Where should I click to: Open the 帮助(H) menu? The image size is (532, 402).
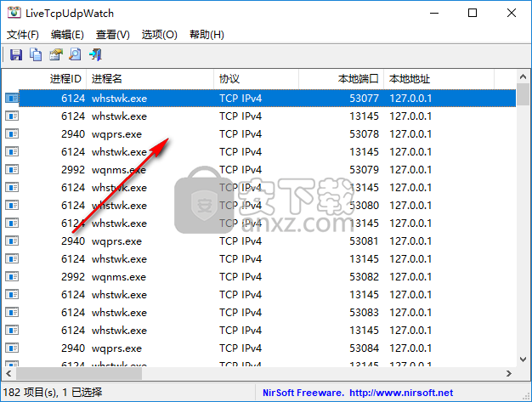(x=207, y=35)
